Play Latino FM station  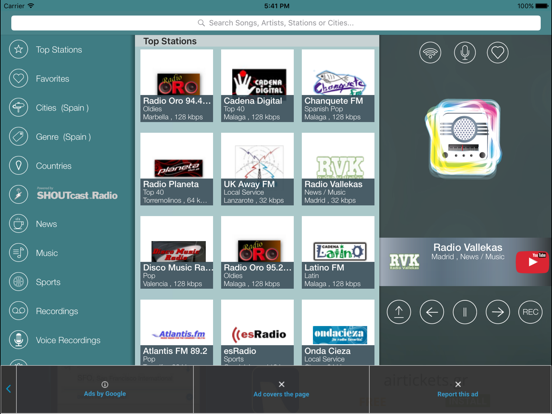[x=338, y=252]
